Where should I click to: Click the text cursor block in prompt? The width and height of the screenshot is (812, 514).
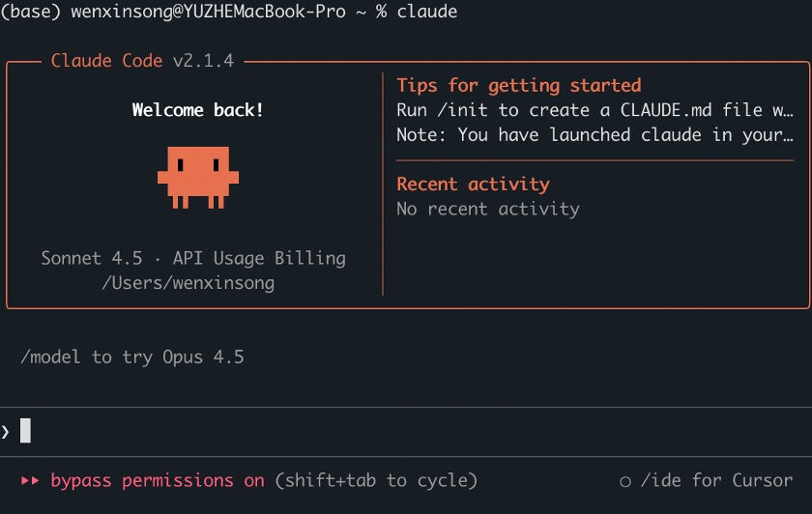coord(25,431)
